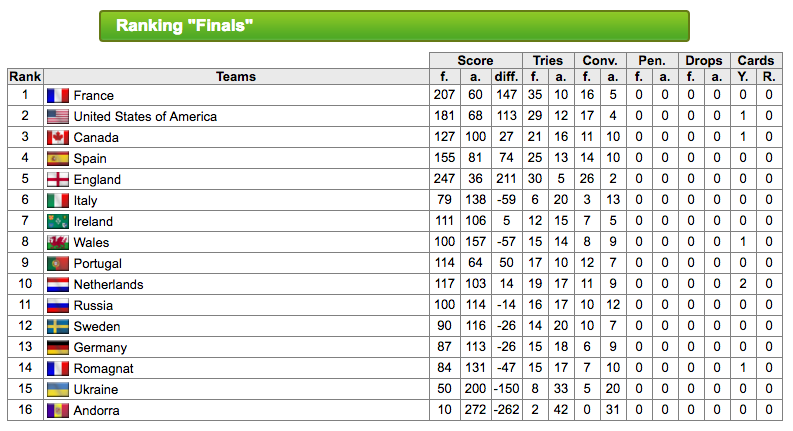Image resolution: width=793 pixels, height=431 pixels.
Task: Open the Netherlands team name
Action: (108, 285)
